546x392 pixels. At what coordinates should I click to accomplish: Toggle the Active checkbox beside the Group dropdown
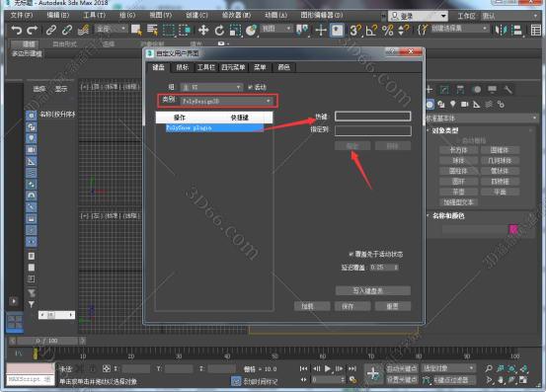pyautogui.click(x=250, y=87)
